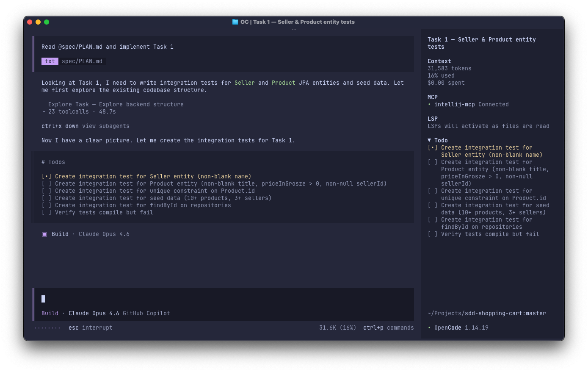Click the 'ctrl+x down view subagents' hint

coord(86,126)
